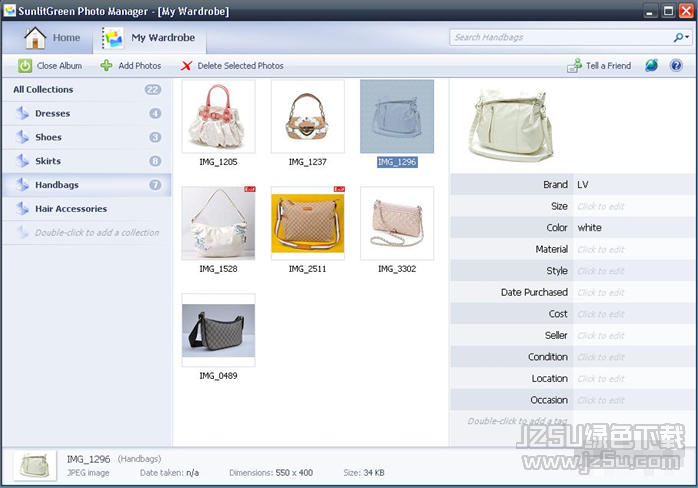Click the Dresses collection icon
The image size is (698, 488).
pos(22,113)
